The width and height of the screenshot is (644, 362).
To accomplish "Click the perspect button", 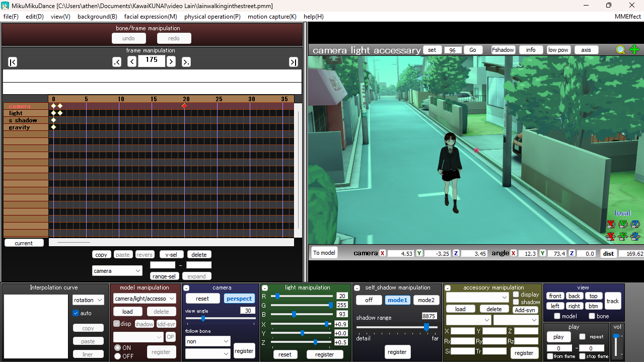I will pos(239,299).
